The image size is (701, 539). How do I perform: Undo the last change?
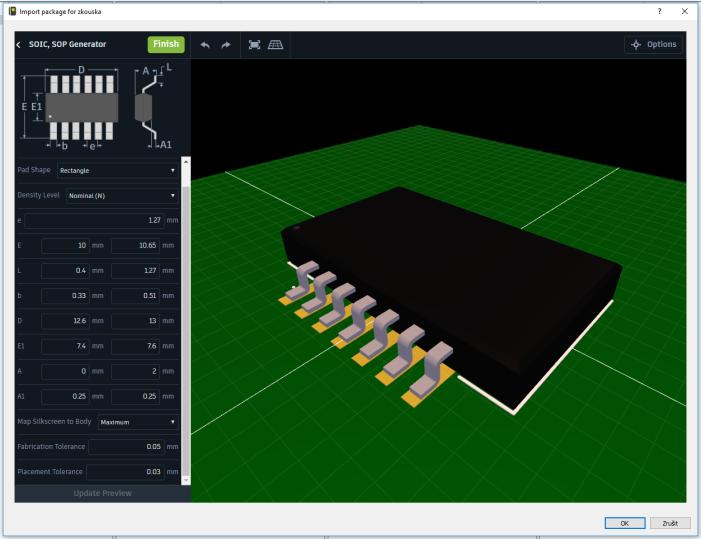click(x=205, y=45)
